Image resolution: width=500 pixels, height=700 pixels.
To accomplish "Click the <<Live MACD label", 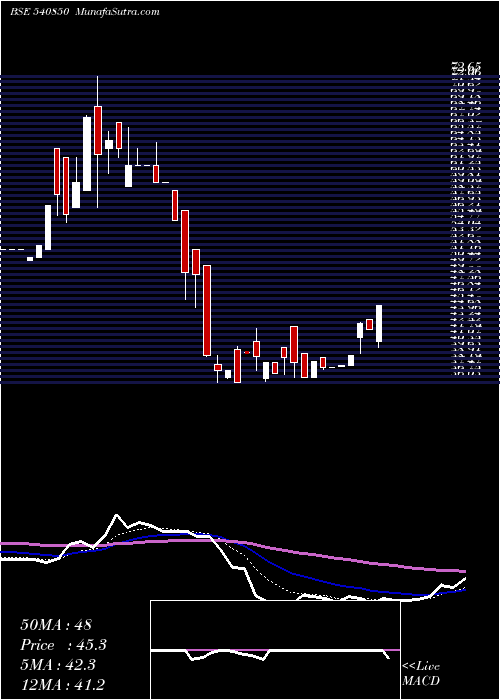I will (x=421, y=674).
